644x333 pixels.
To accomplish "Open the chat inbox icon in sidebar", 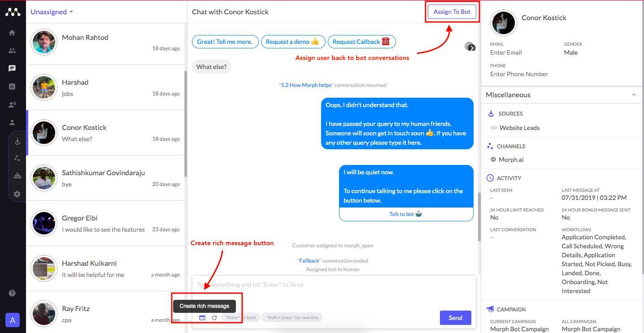I will coord(12,69).
